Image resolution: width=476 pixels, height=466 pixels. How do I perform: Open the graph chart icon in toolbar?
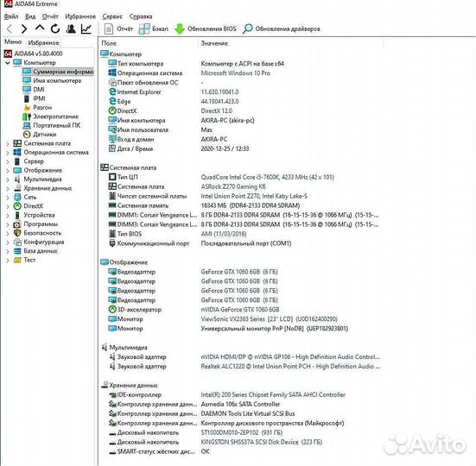click(86, 28)
